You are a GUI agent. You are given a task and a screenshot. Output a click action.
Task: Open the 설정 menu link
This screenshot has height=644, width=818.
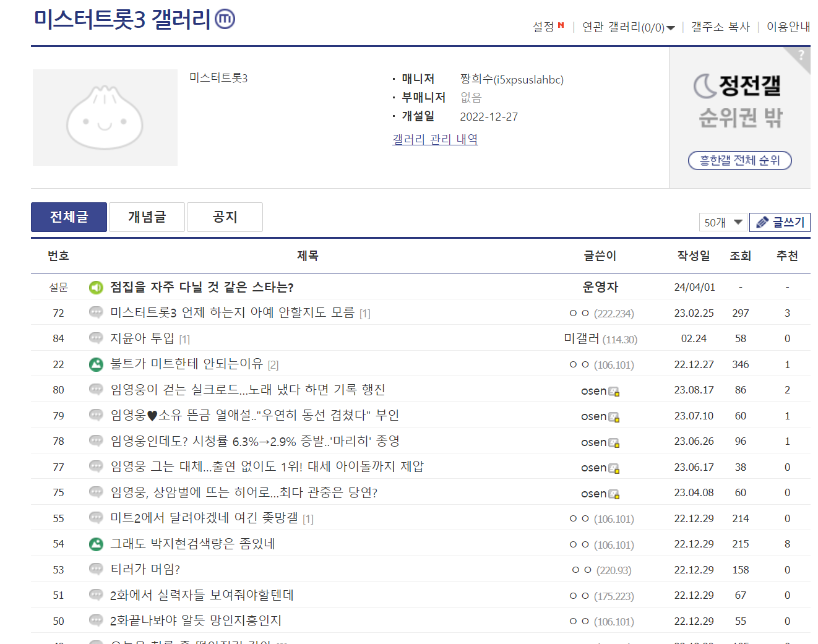(x=543, y=27)
